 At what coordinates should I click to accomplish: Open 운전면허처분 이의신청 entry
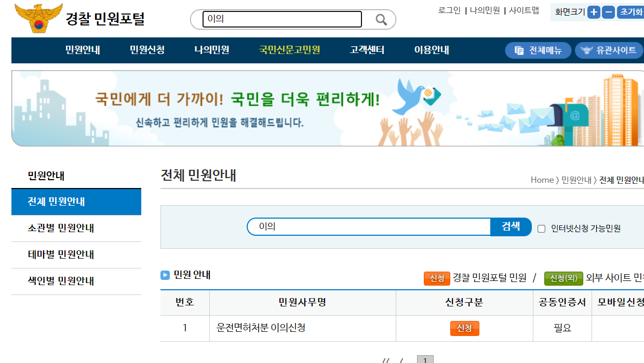pos(261,328)
